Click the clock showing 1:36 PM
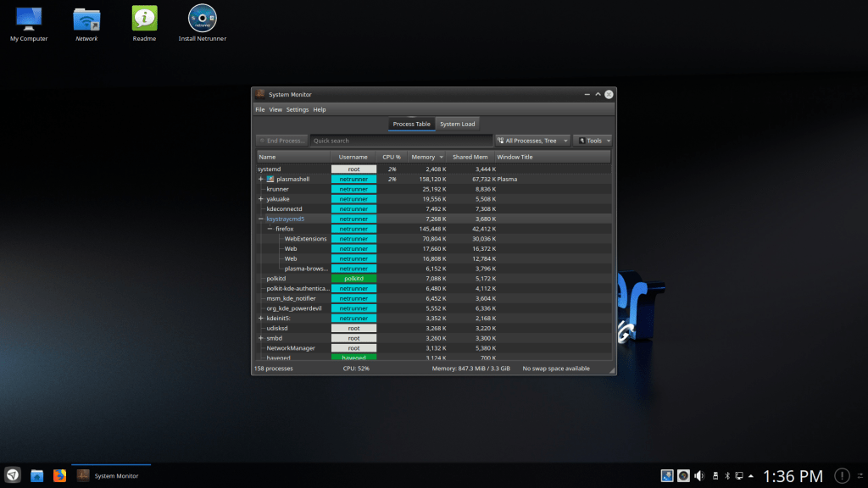Viewport: 868px width, 488px height. pyautogui.click(x=793, y=476)
